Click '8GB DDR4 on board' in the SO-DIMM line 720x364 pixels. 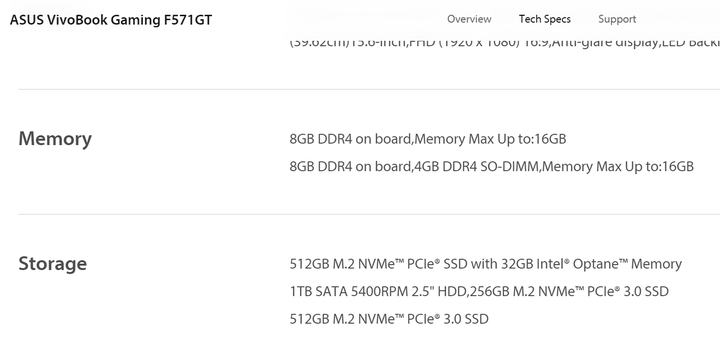tap(350, 167)
